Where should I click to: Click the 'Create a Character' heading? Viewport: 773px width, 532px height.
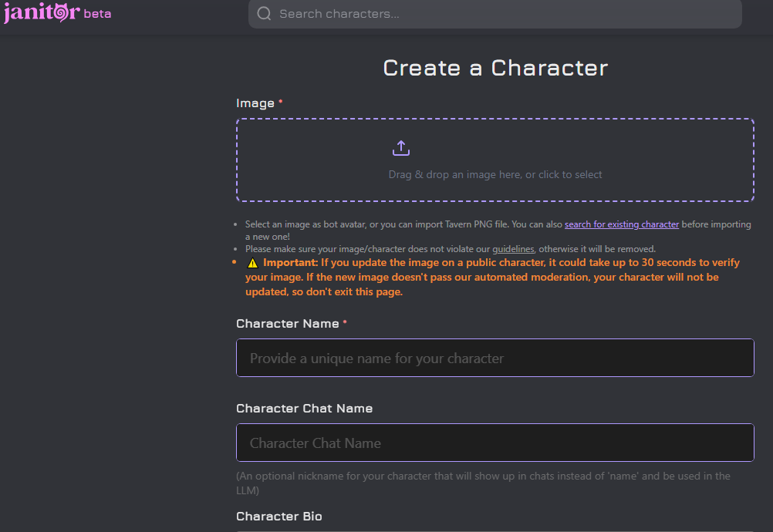click(x=495, y=68)
